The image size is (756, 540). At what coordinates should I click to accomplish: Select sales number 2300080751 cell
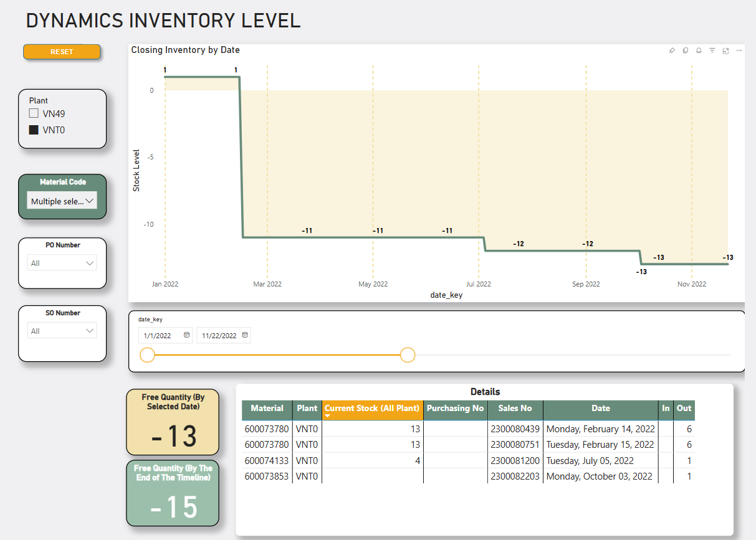pyautogui.click(x=515, y=445)
